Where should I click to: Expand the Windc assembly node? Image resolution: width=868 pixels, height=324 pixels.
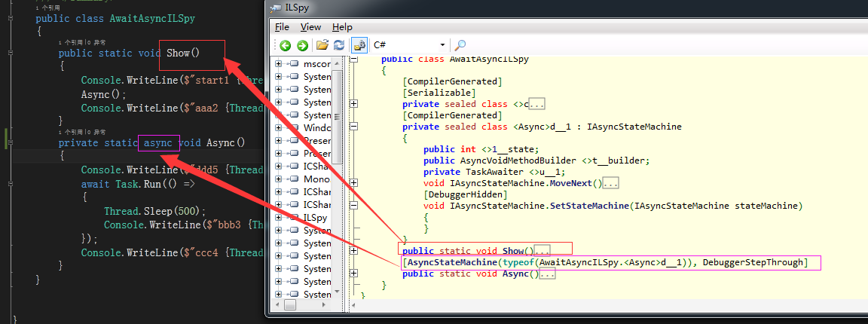(x=279, y=128)
